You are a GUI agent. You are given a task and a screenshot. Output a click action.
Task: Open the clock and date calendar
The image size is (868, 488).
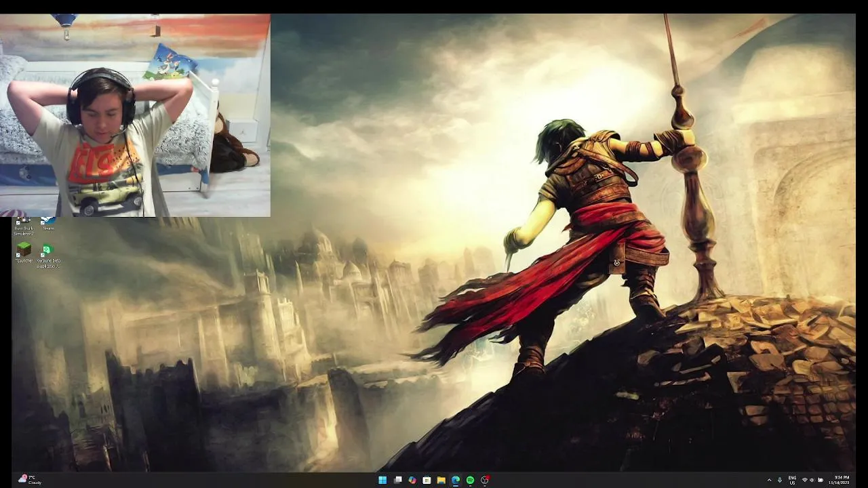point(839,480)
